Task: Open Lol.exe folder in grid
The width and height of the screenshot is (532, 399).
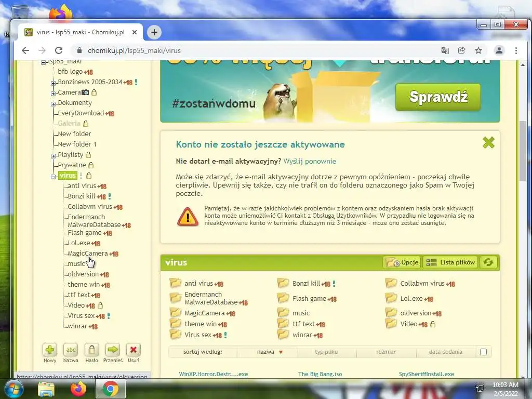Action: (411, 299)
